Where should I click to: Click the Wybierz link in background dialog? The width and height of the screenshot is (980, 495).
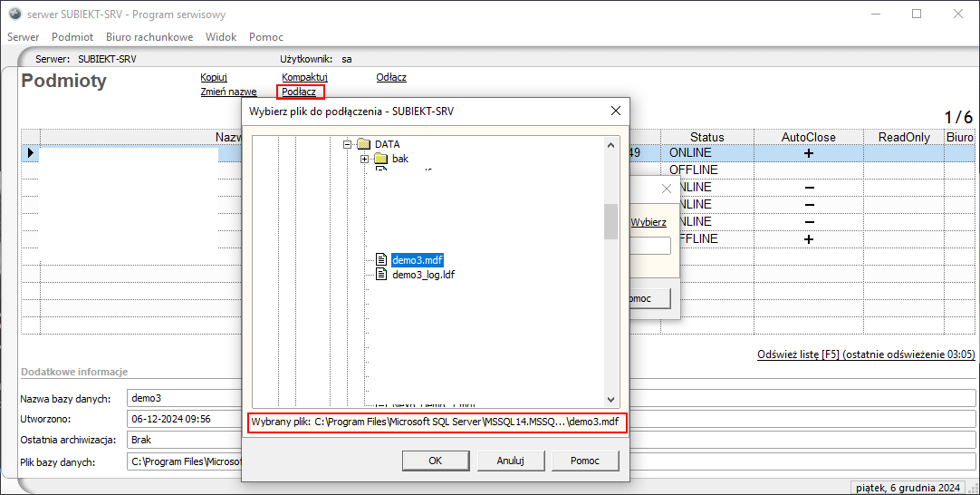coord(649,222)
